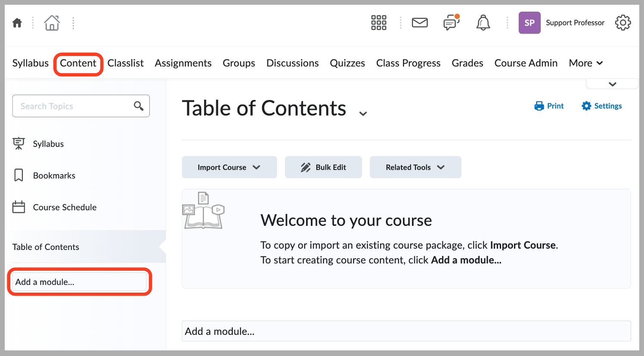This screenshot has height=356, width=644.
Task: Open the Table of Contents title chevron
Action: click(x=363, y=113)
